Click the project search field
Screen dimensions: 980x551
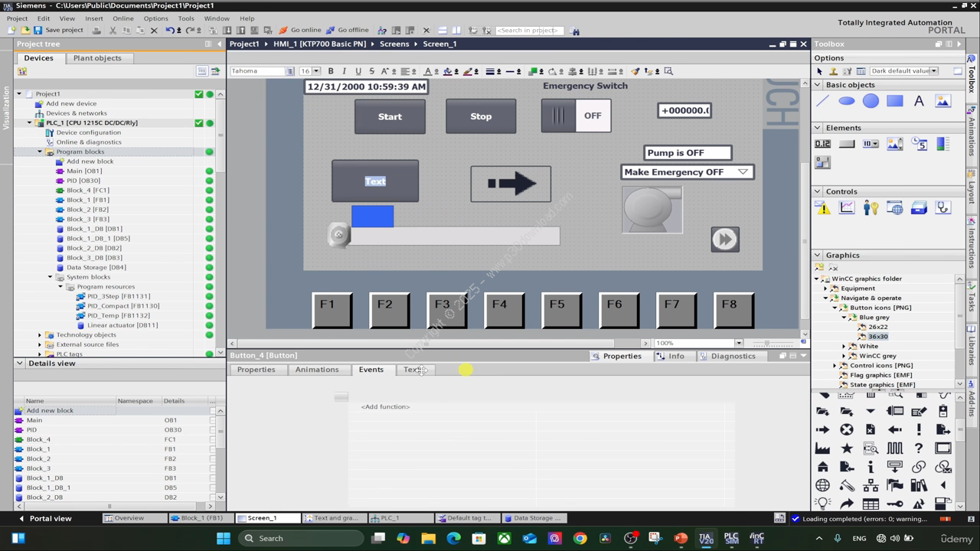[x=530, y=31]
